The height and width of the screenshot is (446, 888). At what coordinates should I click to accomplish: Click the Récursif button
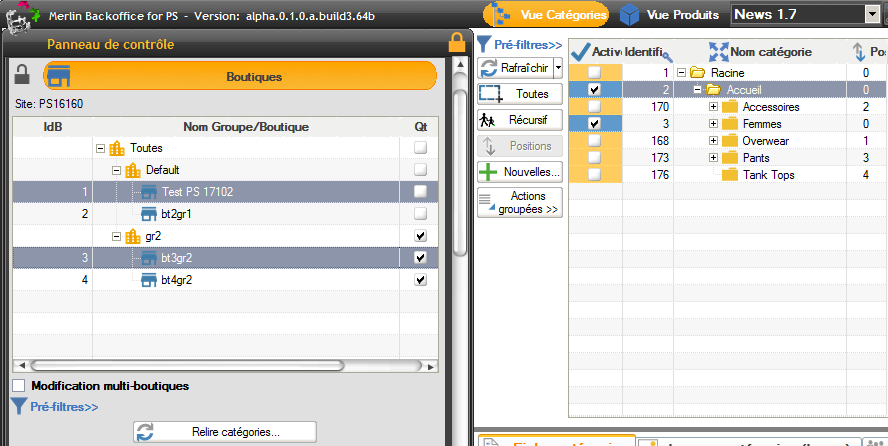520,120
